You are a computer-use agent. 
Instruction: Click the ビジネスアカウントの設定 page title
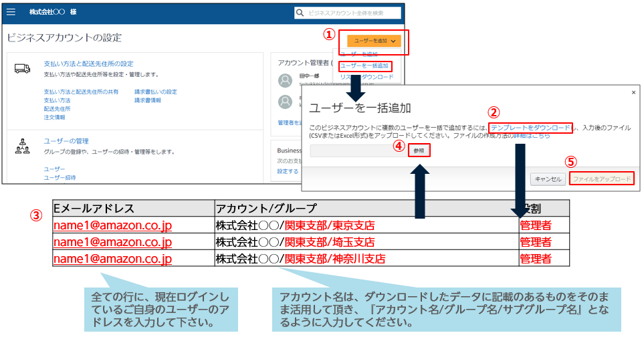[x=64, y=37]
